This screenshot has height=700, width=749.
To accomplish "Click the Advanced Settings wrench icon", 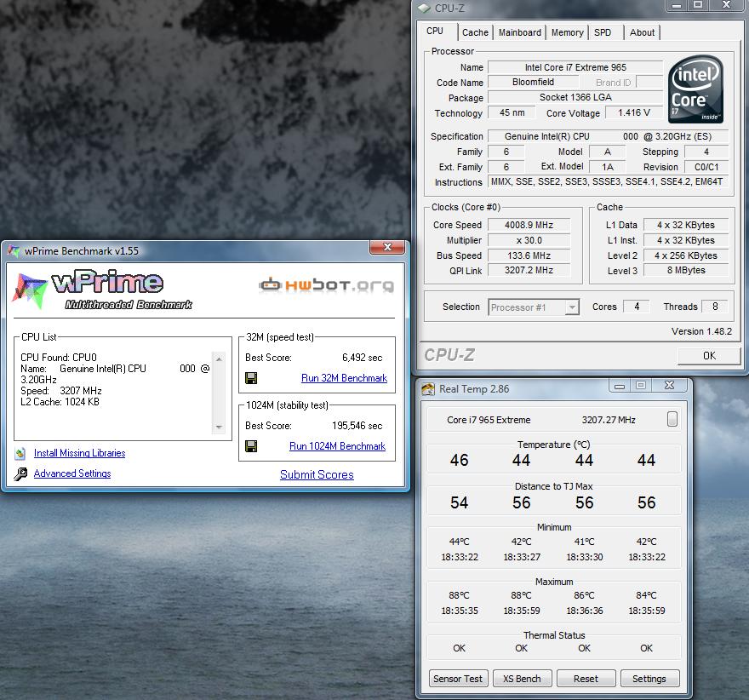I will tap(20, 473).
